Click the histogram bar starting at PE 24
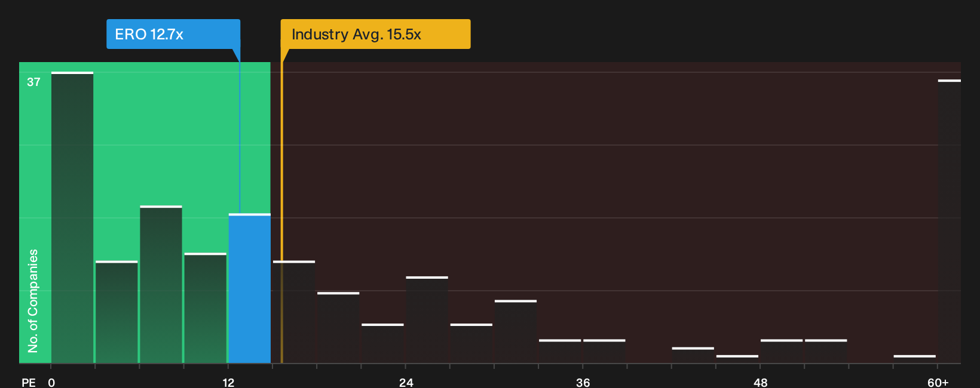The width and height of the screenshot is (980, 388). [x=427, y=320]
